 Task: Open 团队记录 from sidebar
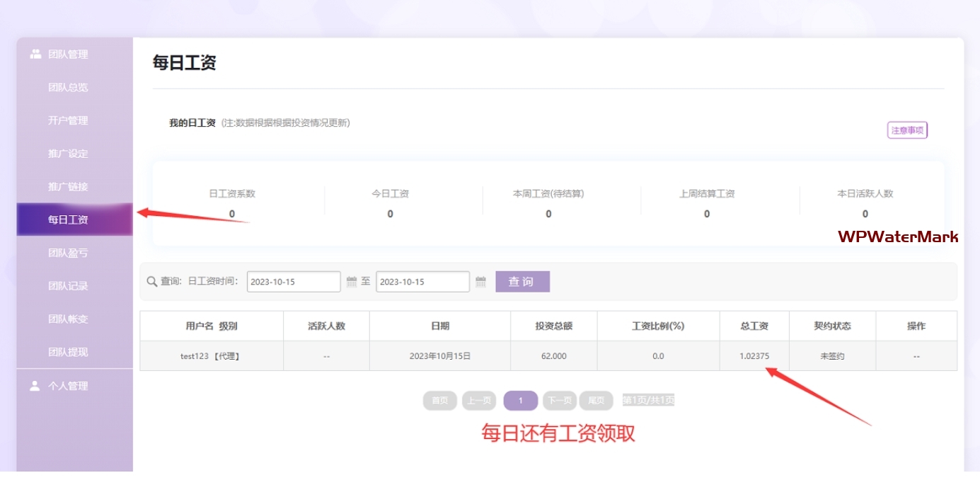68,286
